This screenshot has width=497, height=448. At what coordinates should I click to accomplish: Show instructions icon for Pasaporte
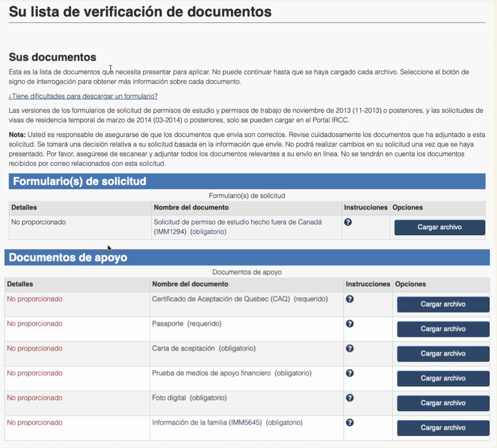(x=349, y=324)
